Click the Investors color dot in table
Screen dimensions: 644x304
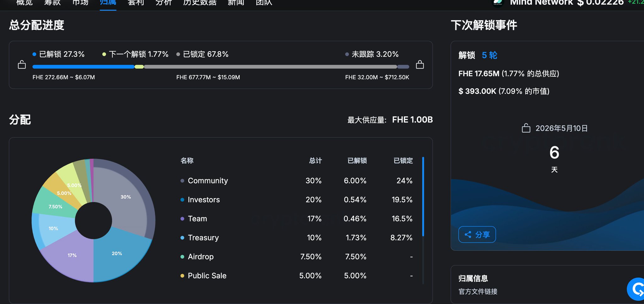[182, 200]
